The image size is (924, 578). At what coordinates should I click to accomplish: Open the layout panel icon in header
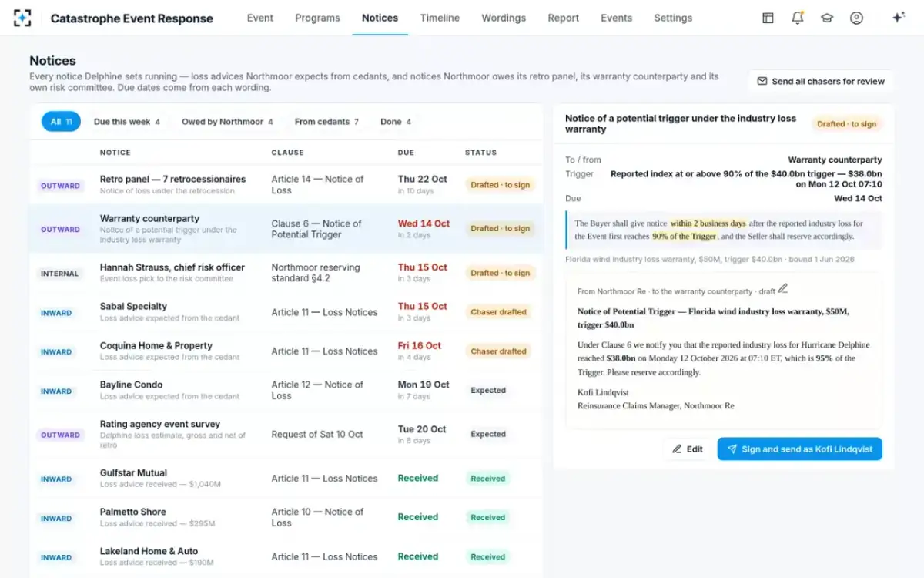tap(768, 18)
